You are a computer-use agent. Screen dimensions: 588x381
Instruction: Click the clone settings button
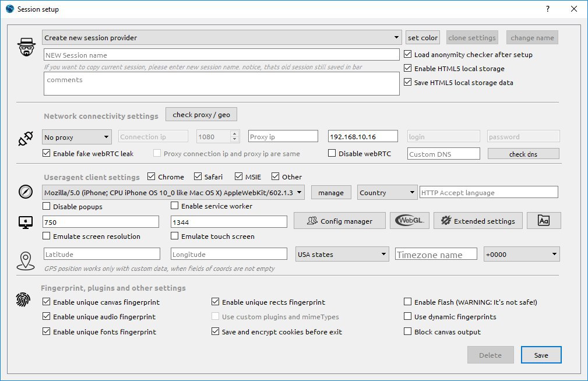click(x=472, y=37)
